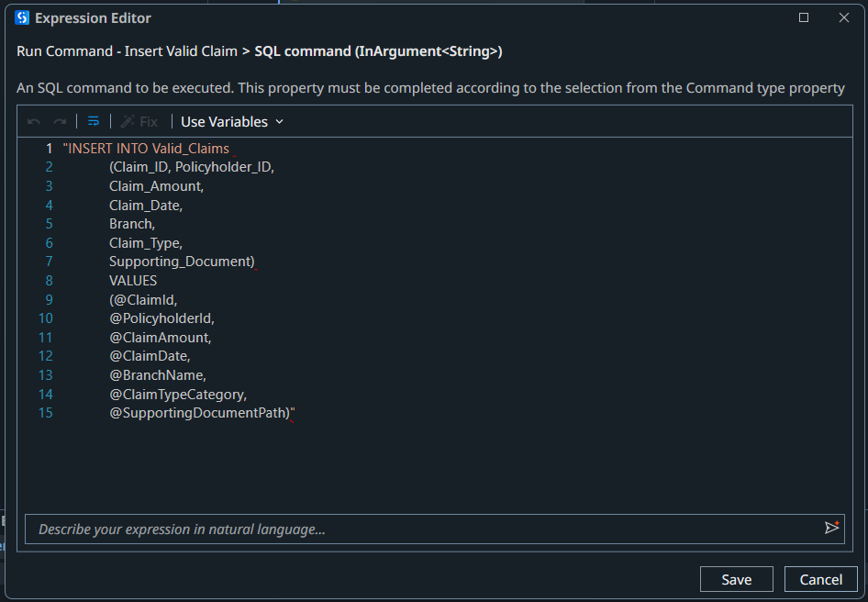Click the Claim_Amount column line
This screenshot has height=602, width=868.
pyautogui.click(x=156, y=186)
